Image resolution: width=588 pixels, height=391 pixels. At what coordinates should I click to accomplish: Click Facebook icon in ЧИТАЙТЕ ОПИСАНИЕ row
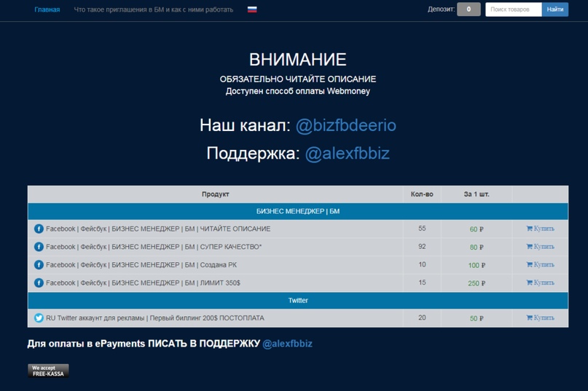coord(39,229)
